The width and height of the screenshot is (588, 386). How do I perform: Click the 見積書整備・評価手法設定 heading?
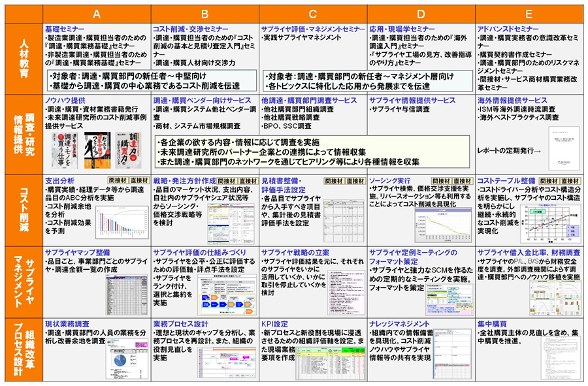[284, 185]
